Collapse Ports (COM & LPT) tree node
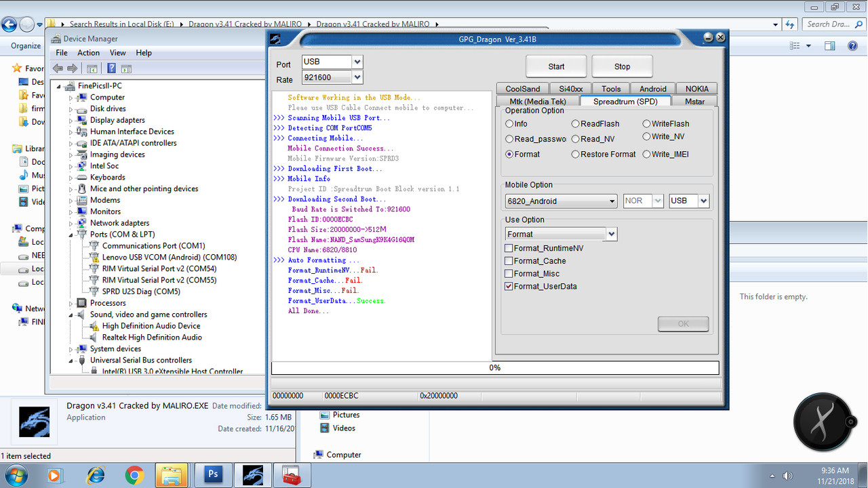Screen dimensions: 868x488 tap(70, 235)
